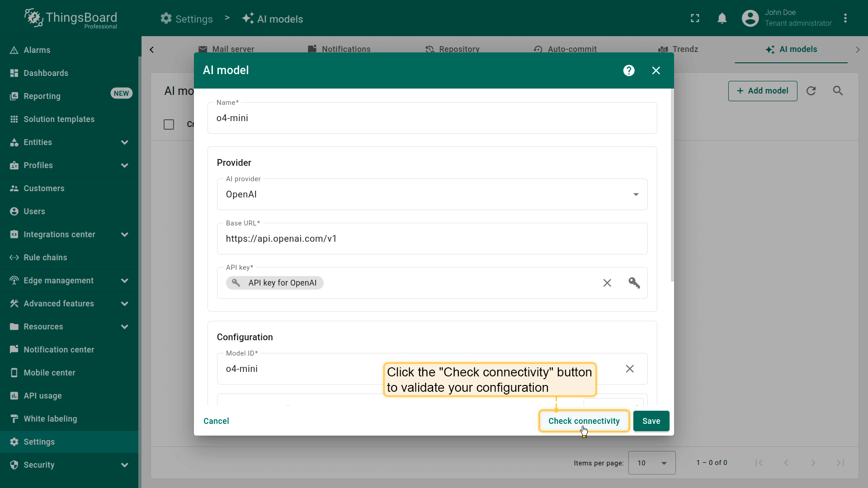Click the Base URL input field
Image resolution: width=868 pixels, height=488 pixels.
click(432, 239)
